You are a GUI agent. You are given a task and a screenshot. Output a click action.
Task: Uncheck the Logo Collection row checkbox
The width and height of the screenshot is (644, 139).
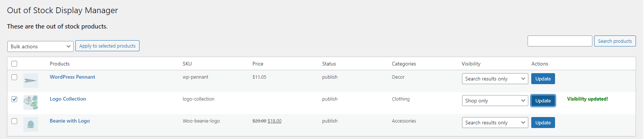tap(14, 99)
